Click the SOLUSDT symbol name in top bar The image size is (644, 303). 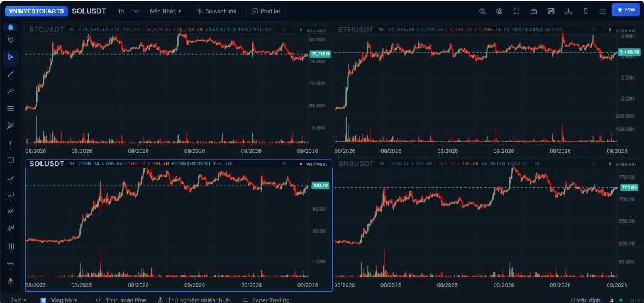click(88, 11)
